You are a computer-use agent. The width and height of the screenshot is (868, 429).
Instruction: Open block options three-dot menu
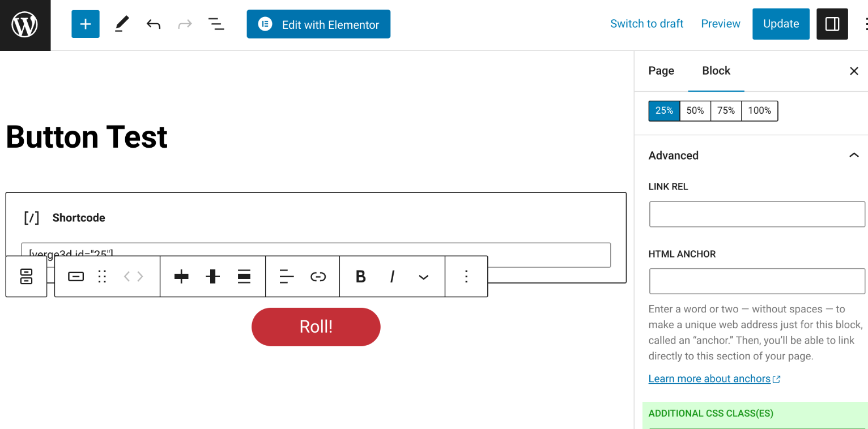click(466, 277)
